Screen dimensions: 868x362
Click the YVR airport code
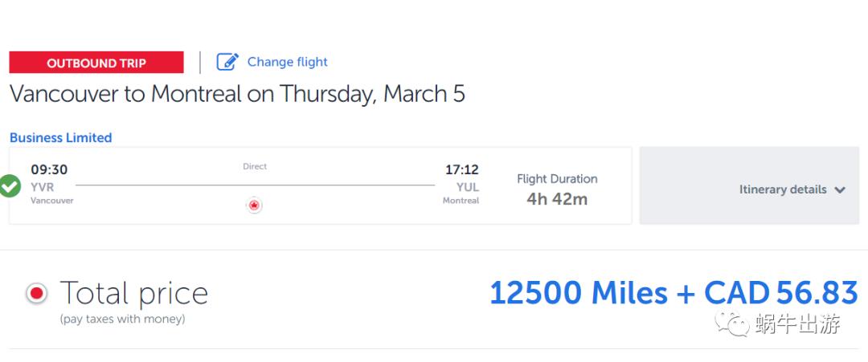[x=42, y=187]
